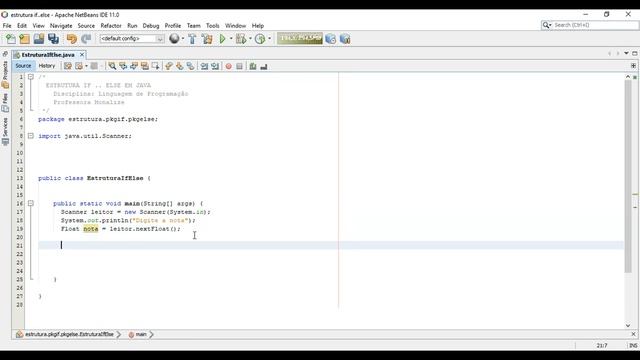Click the Back navigation icon in editor toolbar

click(x=79, y=66)
